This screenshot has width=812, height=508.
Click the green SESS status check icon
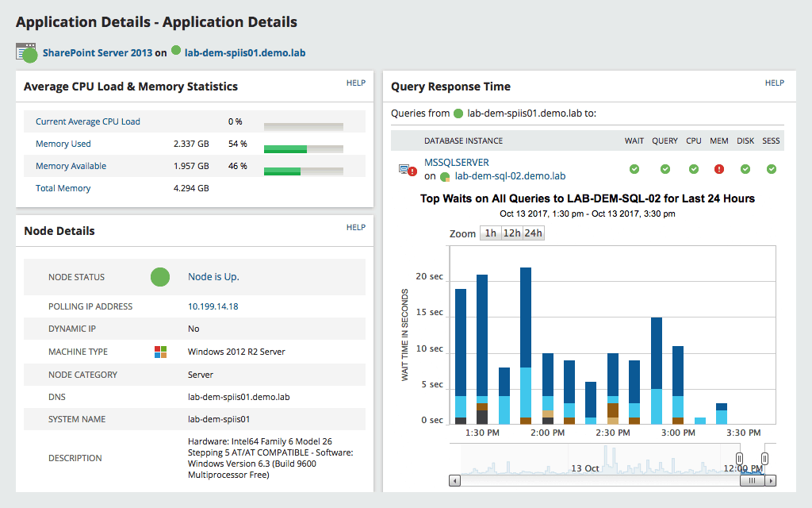(771, 169)
